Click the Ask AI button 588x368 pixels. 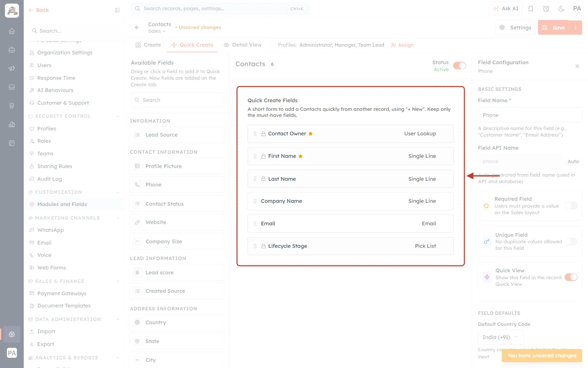pyautogui.click(x=506, y=9)
